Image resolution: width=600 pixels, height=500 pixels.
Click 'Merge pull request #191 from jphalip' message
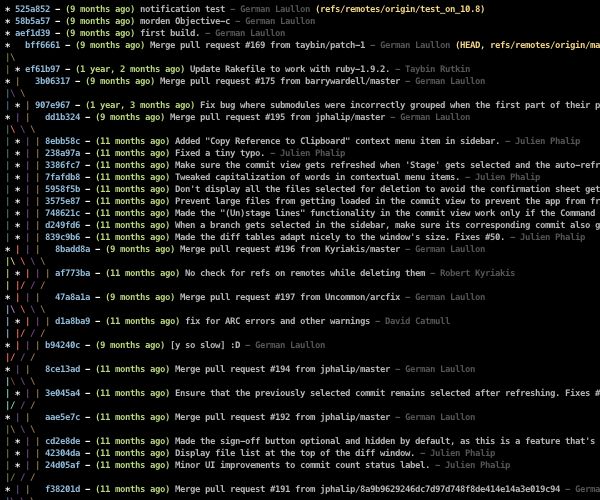pyautogui.click(x=367, y=489)
